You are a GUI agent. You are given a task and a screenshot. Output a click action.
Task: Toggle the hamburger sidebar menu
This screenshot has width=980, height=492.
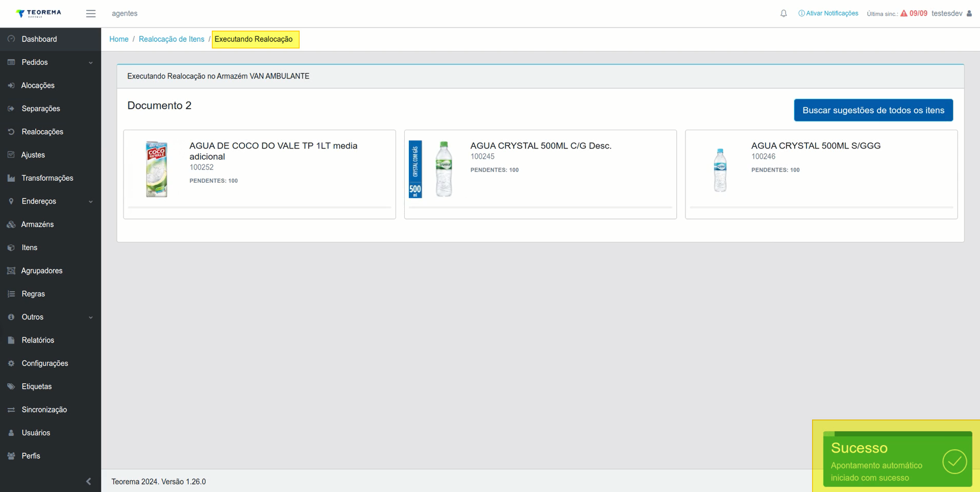(x=91, y=14)
